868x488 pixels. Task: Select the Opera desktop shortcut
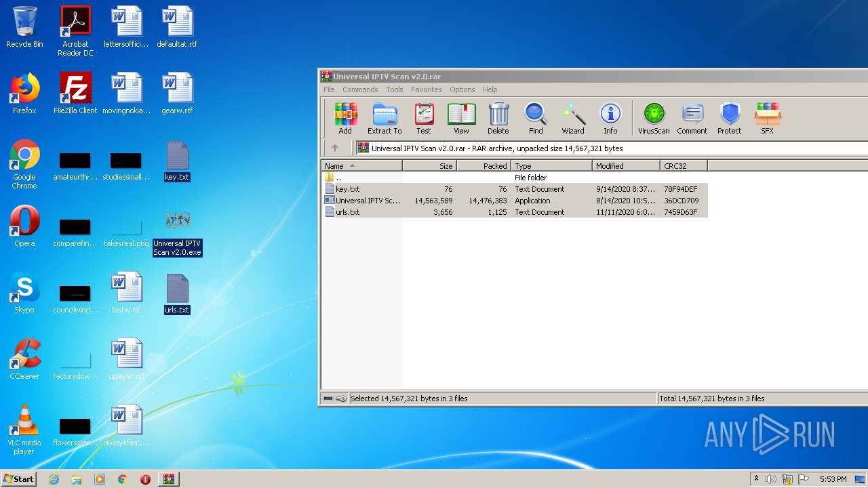(x=24, y=226)
